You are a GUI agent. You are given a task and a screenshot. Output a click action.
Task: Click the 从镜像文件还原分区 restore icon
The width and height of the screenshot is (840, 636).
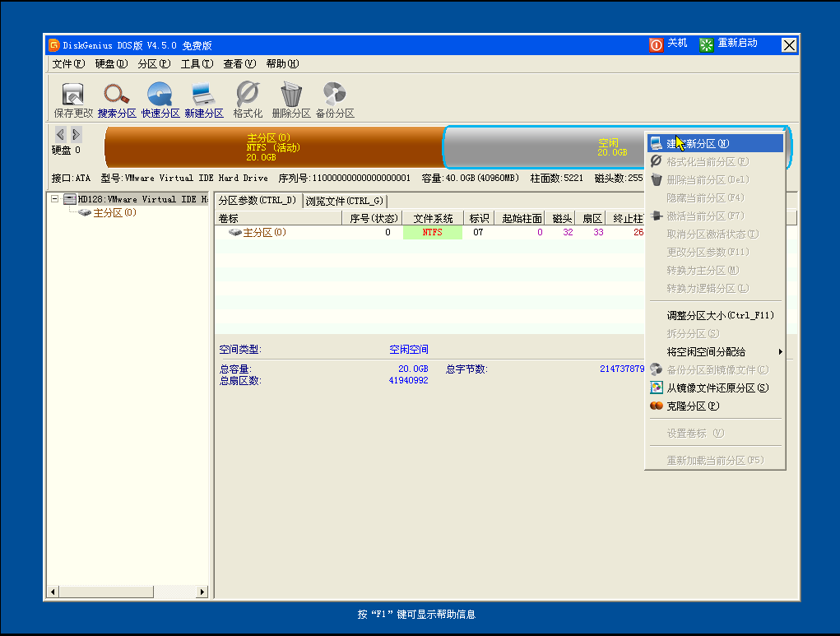pyautogui.click(x=712, y=388)
